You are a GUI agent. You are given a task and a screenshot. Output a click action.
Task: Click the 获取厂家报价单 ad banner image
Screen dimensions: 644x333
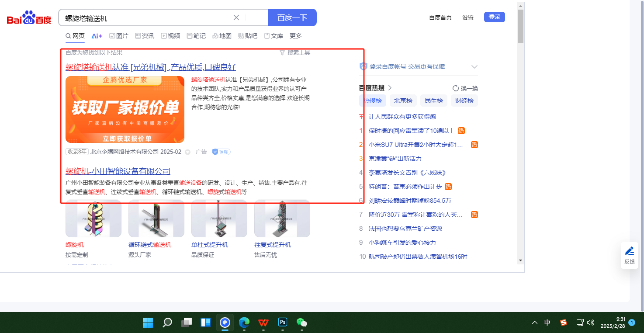125,109
